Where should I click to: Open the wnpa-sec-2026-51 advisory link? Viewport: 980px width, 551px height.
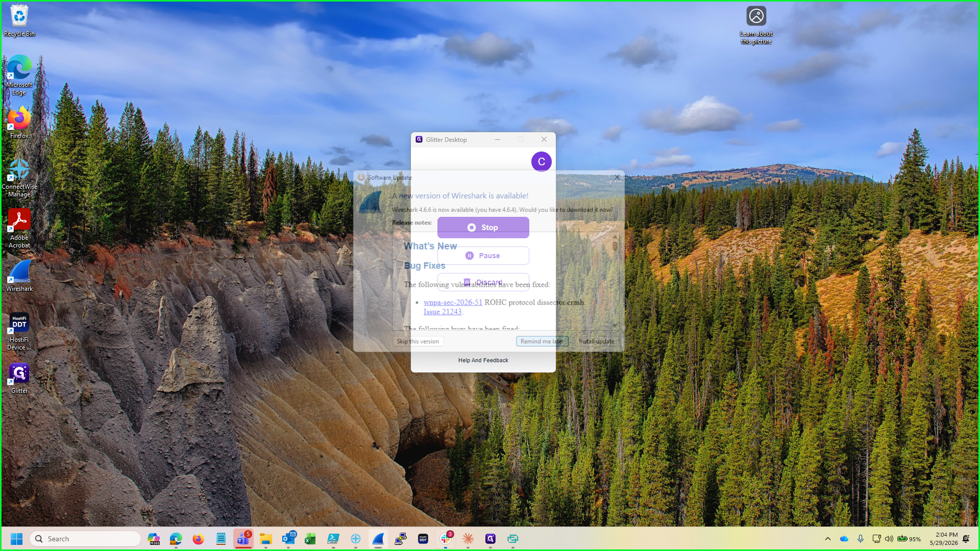pos(453,302)
